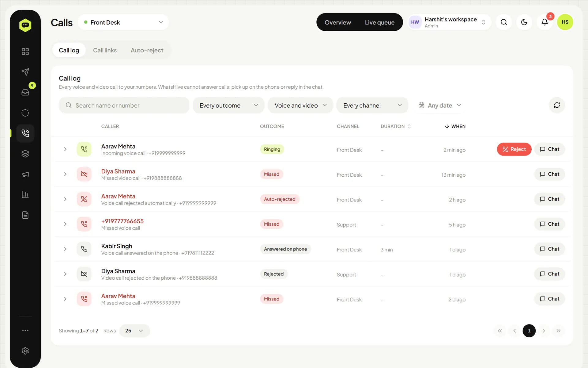Open the megaphone campaigns icon in sidebar
The height and width of the screenshot is (368, 588).
coord(25,174)
